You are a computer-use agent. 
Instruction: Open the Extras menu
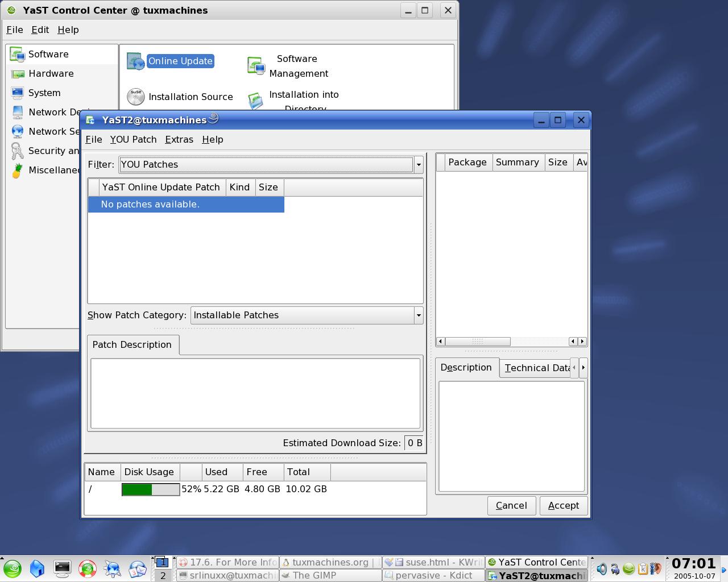(x=179, y=139)
